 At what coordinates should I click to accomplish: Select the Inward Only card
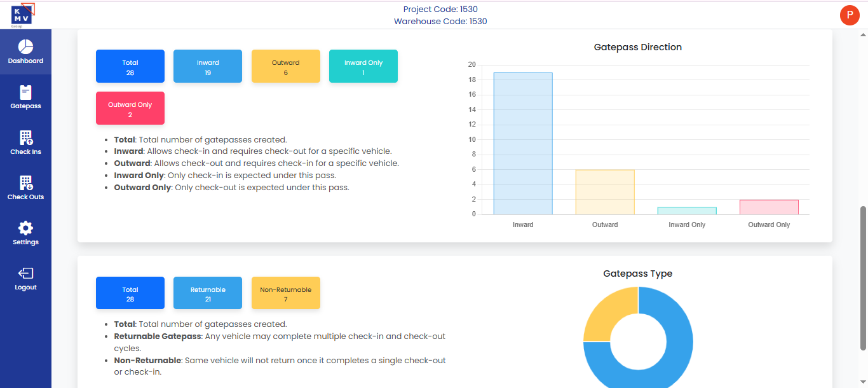pos(363,66)
